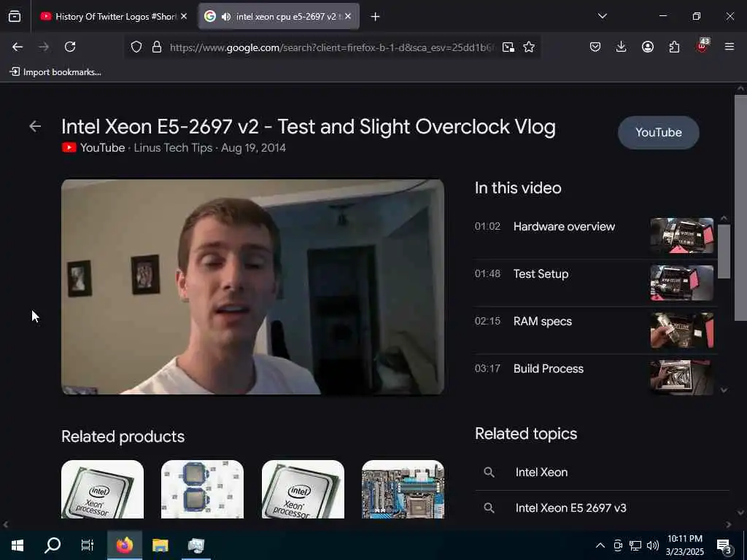
Task: Click the YouTube pill button
Action: pos(659,133)
